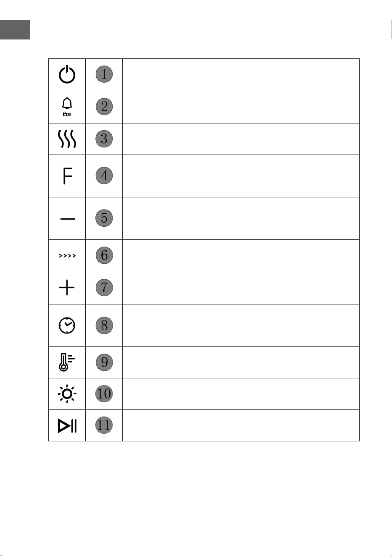
Task: Click the gray circle numbered 6
Action: [x=104, y=255]
